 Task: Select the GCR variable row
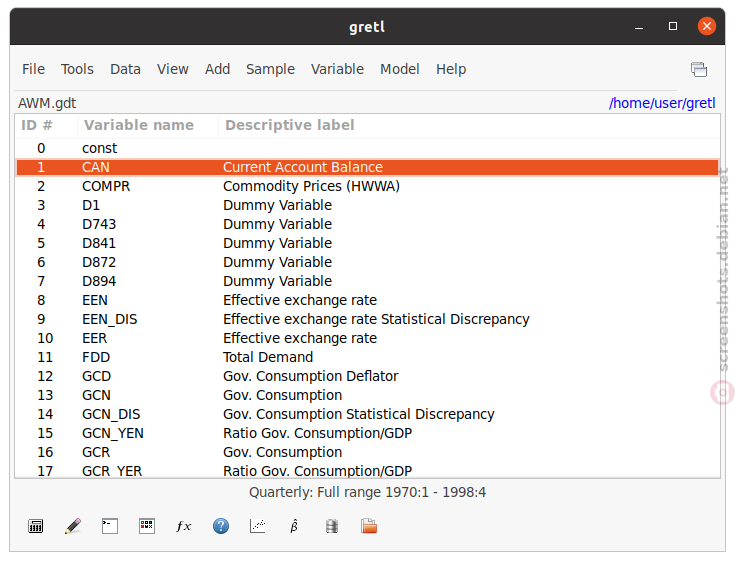pyautogui.click(x=368, y=452)
